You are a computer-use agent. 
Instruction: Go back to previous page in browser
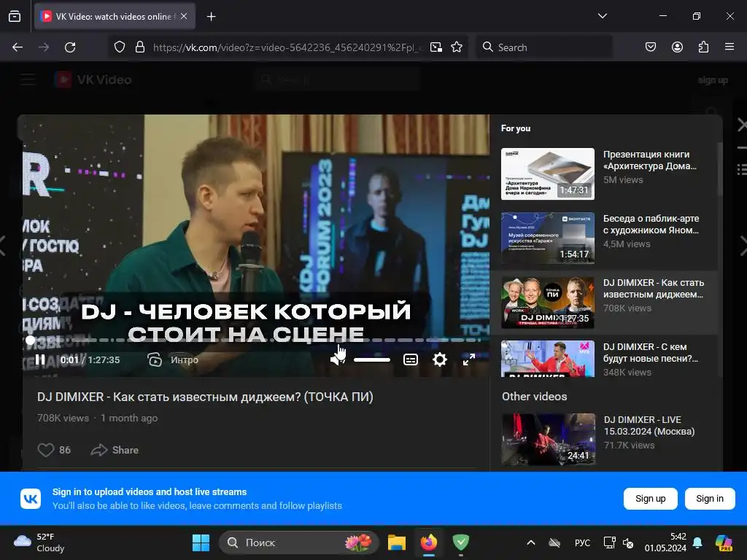click(18, 47)
